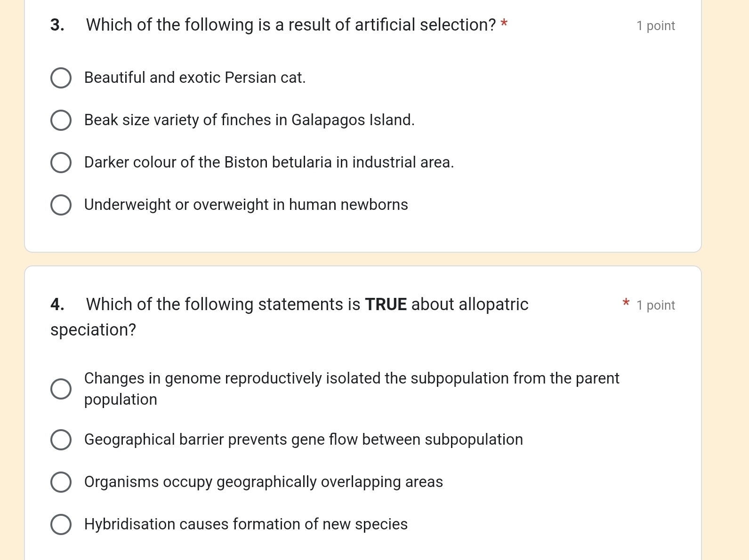The width and height of the screenshot is (749, 560).
Task: Select the geographically overlapping areas answer
Action: [61, 482]
